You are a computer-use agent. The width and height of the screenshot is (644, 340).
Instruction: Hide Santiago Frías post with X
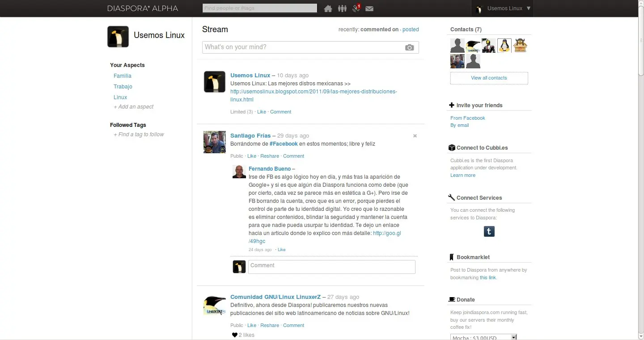pyautogui.click(x=415, y=136)
